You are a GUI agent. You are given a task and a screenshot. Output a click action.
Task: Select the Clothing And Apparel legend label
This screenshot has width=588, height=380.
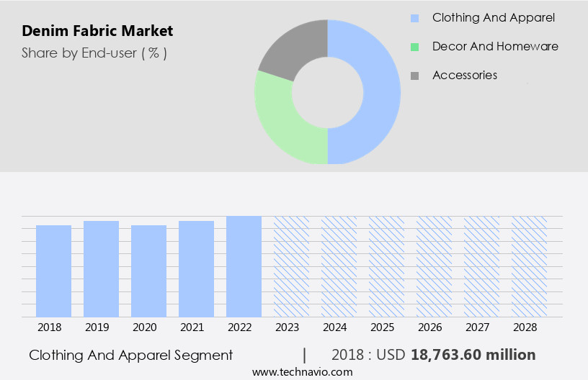point(493,17)
